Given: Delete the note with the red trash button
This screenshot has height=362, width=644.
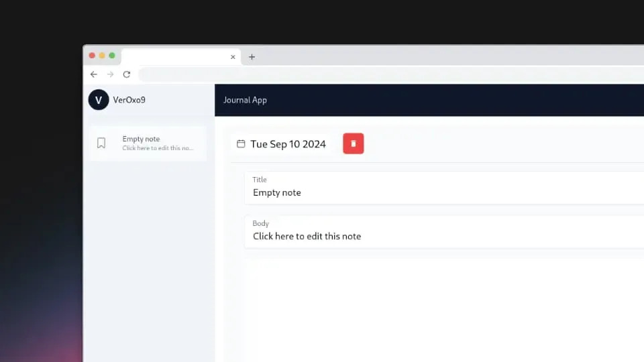Looking at the screenshot, I should pos(354,143).
